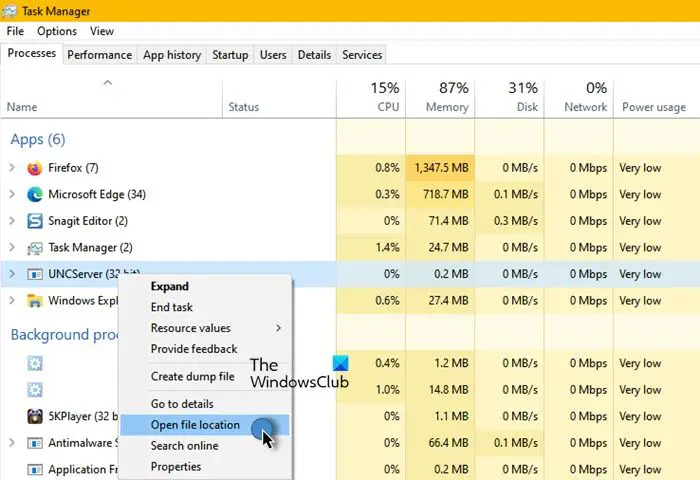This screenshot has height=480, width=700.
Task: Expand the Microsoft Edge (34) group
Action: point(12,194)
